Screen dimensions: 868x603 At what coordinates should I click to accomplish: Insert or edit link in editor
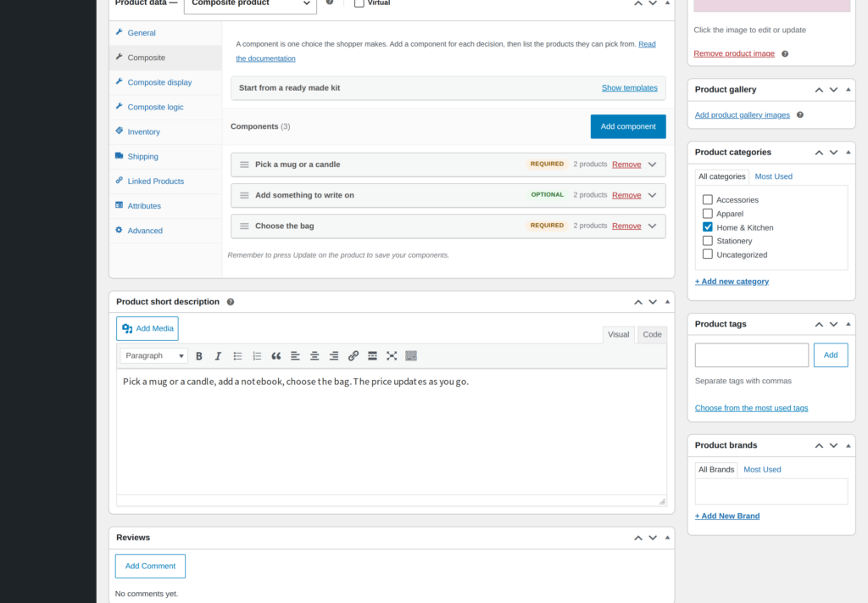(x=353, y=356)
